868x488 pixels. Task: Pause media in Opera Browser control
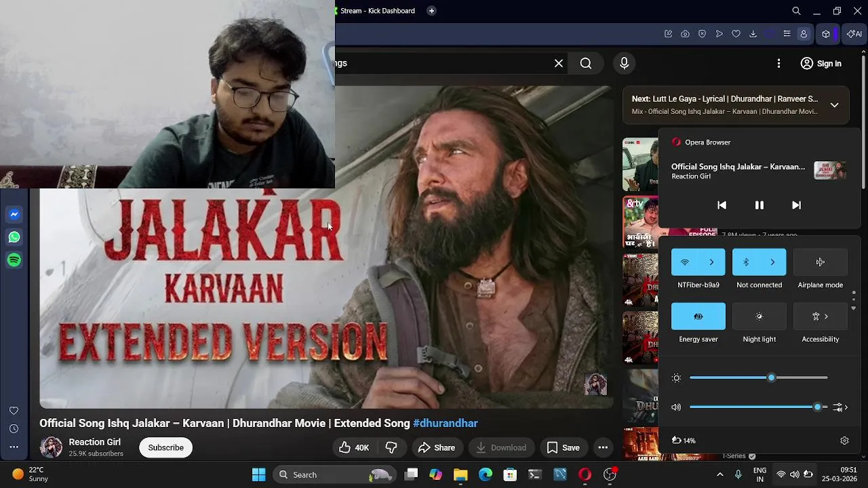pos(759,205)
